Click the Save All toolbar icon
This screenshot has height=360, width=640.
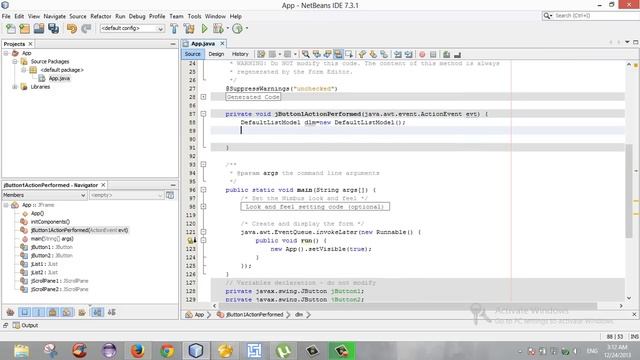(53, 29)
